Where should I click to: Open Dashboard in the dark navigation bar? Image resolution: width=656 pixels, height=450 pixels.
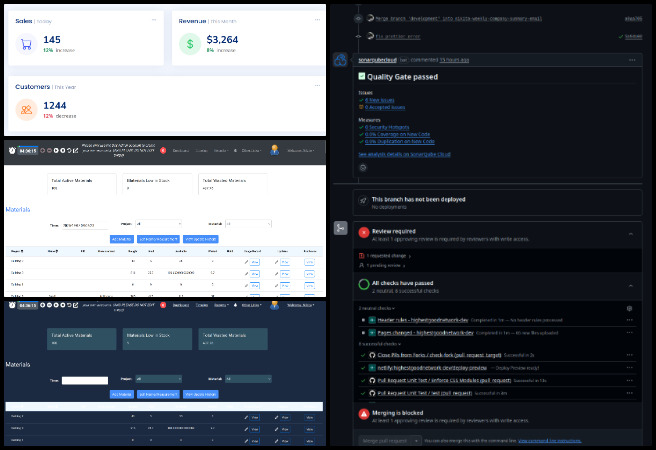181,304
